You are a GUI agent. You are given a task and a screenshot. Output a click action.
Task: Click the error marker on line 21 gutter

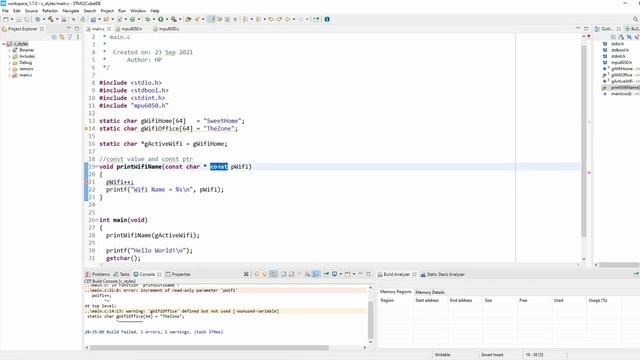click(x=87, y=182)
